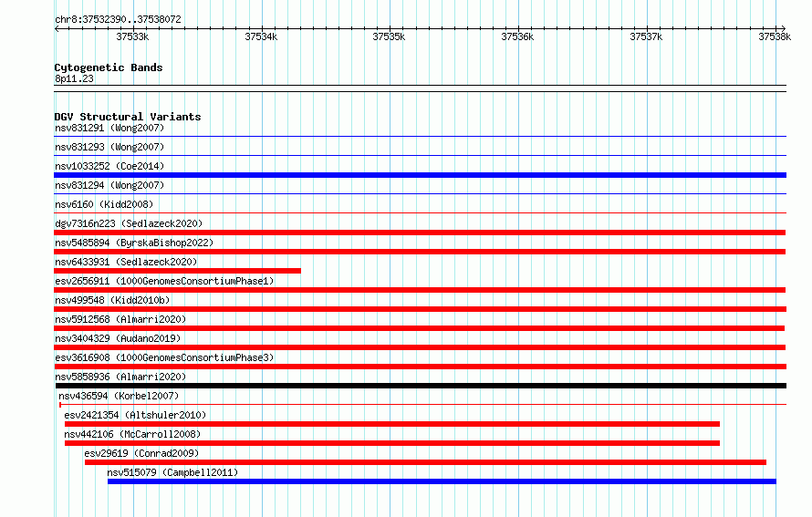Click the nsv831291 (Wong2007) variant label
This screenshot has height=517, width=812.
point(109,128)
